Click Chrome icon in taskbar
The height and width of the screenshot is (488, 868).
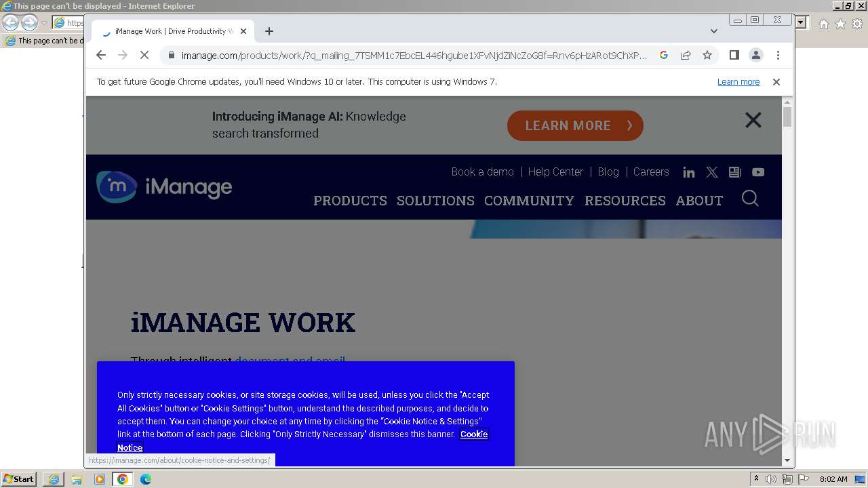tap(123, 479)
